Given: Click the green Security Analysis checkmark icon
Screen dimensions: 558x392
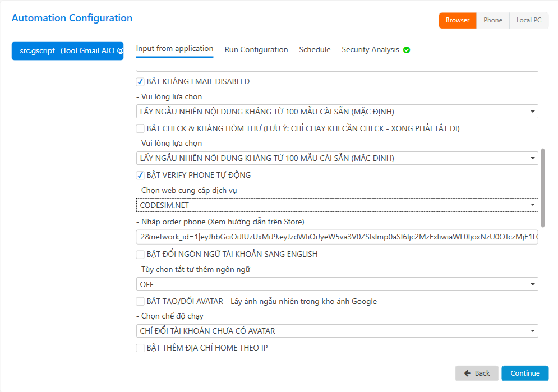Looking at the screenshot, I should click(x=407, y=50).
